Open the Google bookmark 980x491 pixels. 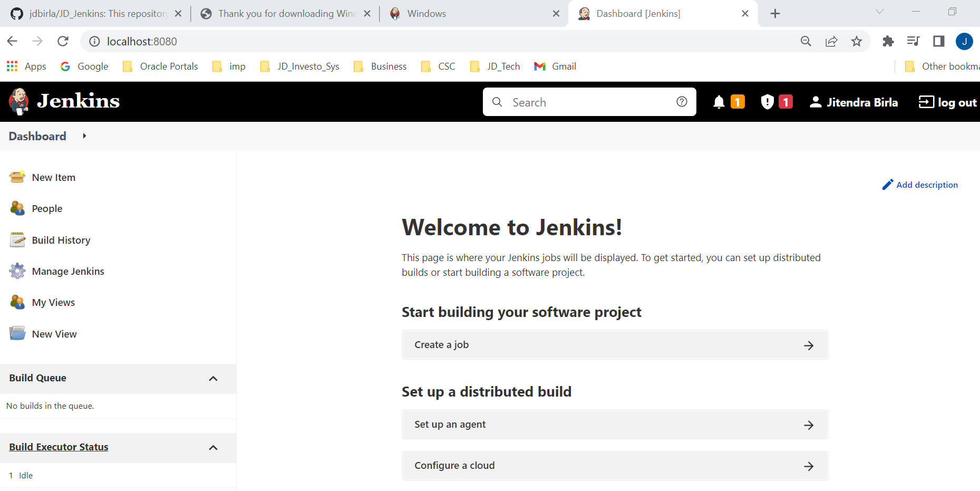coord(84,66)
